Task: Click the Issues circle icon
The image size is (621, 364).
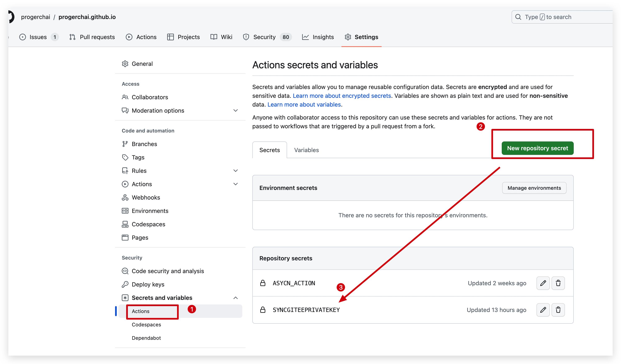Action: coord(22,37)
